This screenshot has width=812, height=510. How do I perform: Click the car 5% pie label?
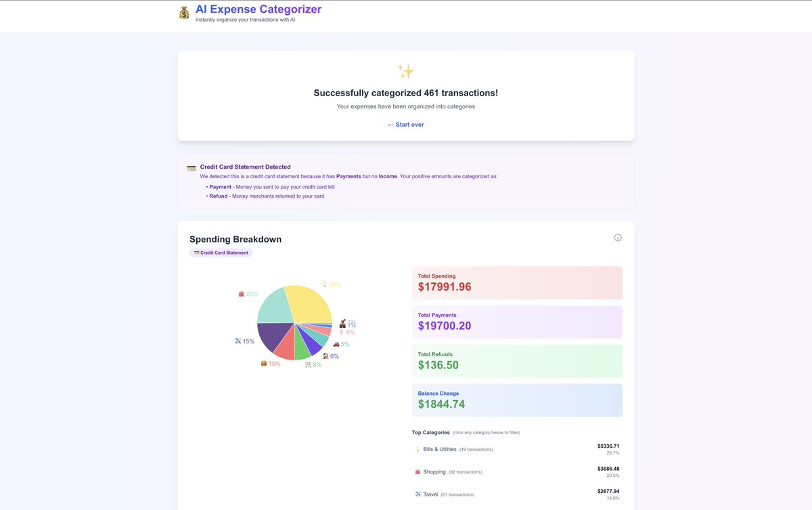click(x=341, y=344)
